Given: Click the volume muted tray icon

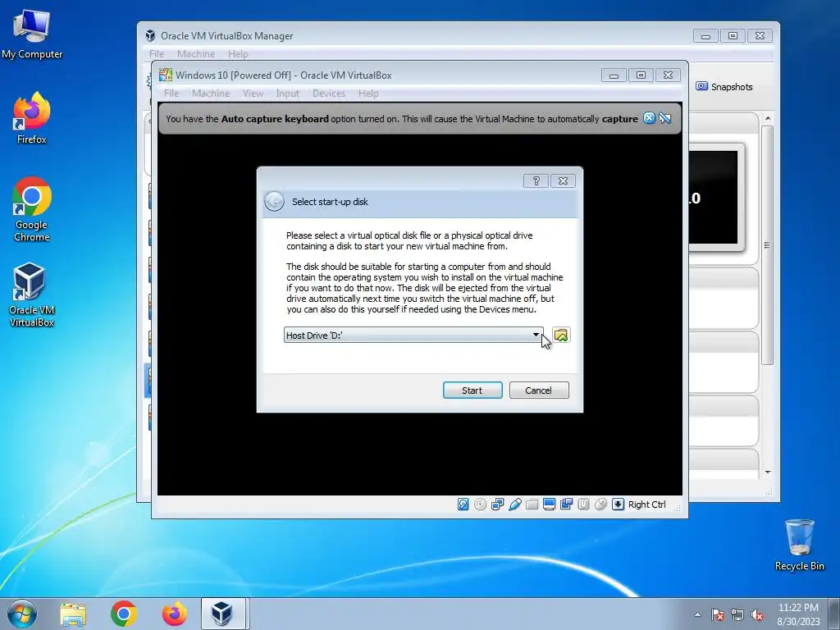Looking at the screenshot, I should (757, 614).
